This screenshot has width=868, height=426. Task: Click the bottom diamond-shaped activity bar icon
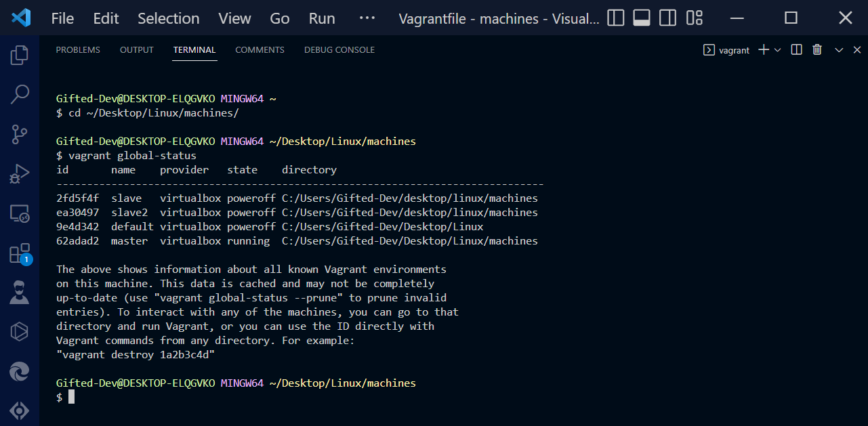[20, 410]
